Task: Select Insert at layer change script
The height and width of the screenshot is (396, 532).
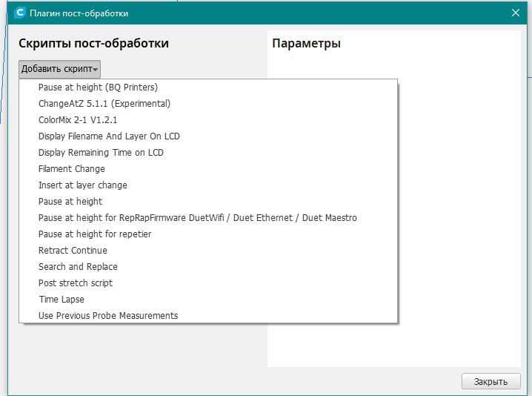Action: (x=208, y=185)
